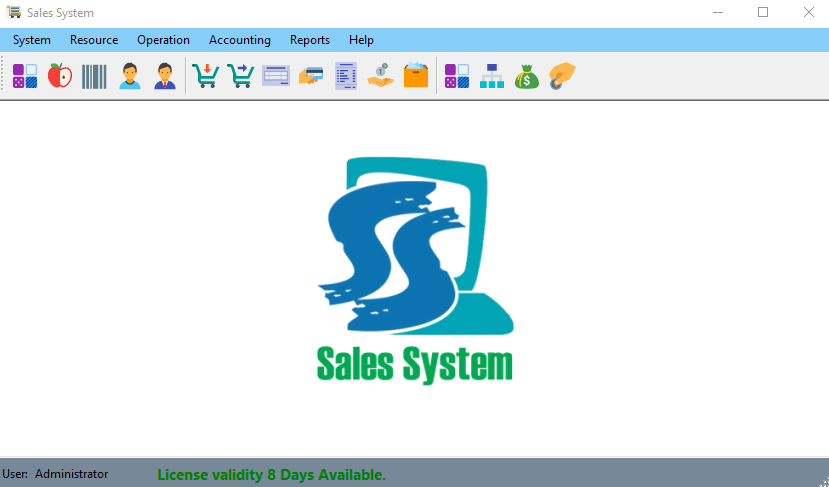Open the Resource menu
This screenshot has height=487, width=829.
pos(94,40)
